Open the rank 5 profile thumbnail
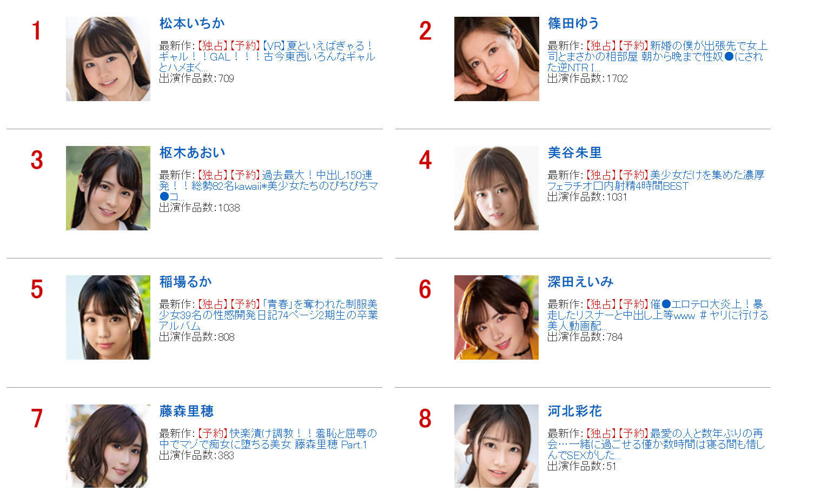Image resolution: width=821 pixels, height=504 pixels. point(108,317)
